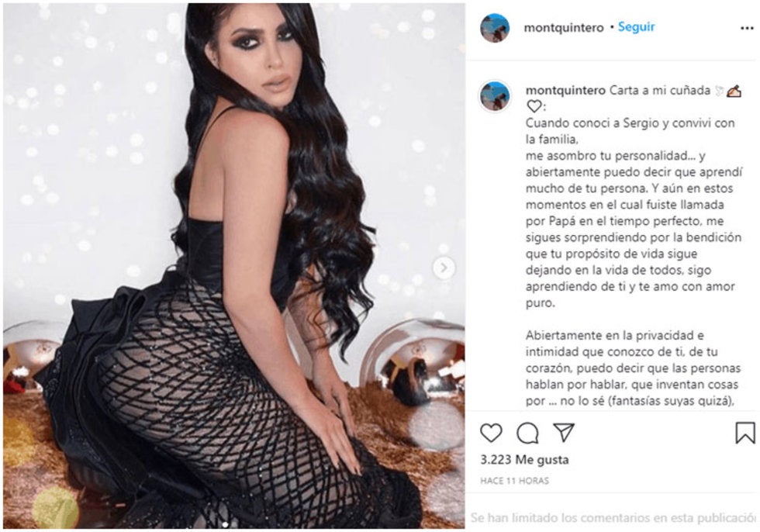Save the post with the bookmark icon
This screenshot has width=760, height=532.
click(744, 433)
